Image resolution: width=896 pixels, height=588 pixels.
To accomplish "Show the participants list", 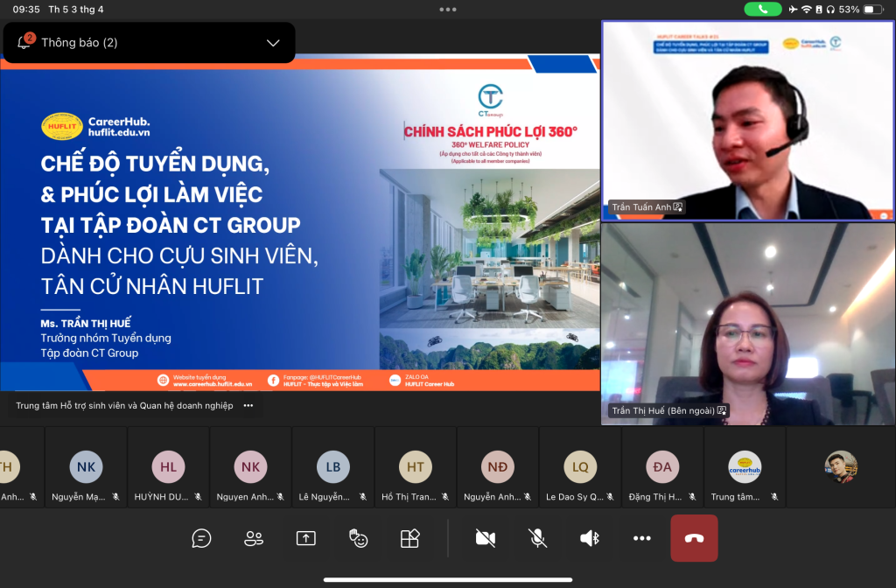I will (x=254, y=538).
